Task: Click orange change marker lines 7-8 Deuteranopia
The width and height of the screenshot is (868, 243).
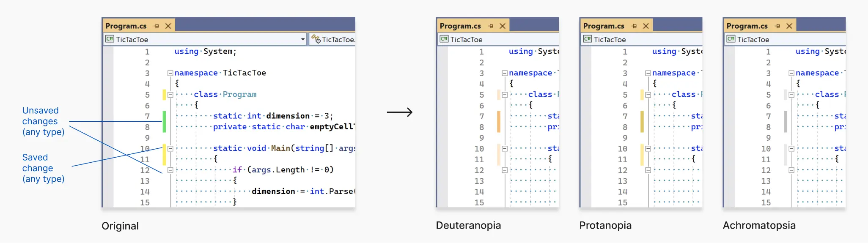Action: click(x=499, y=121)
